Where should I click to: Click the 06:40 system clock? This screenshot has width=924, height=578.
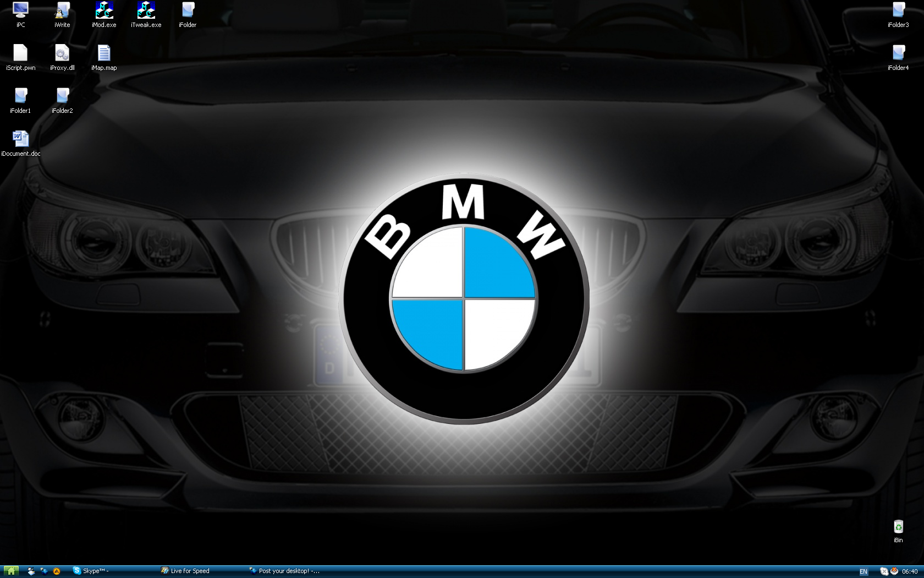[x=910, y=571]
